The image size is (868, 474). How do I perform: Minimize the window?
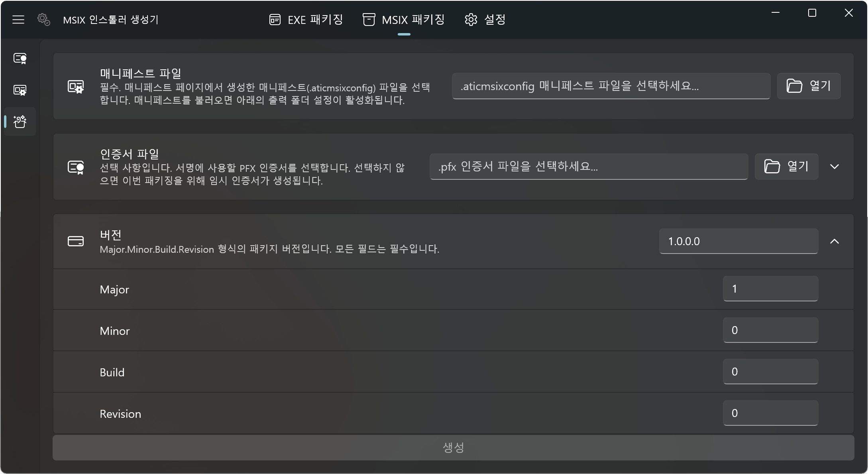(776, 13)
